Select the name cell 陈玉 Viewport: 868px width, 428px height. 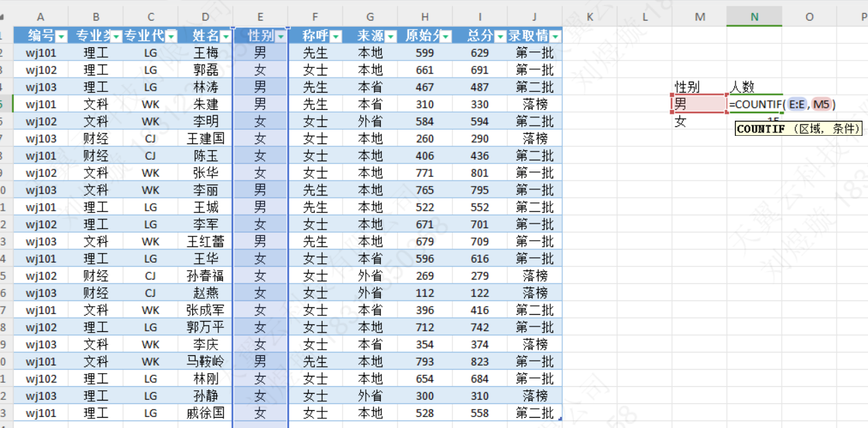pos(205,156)
